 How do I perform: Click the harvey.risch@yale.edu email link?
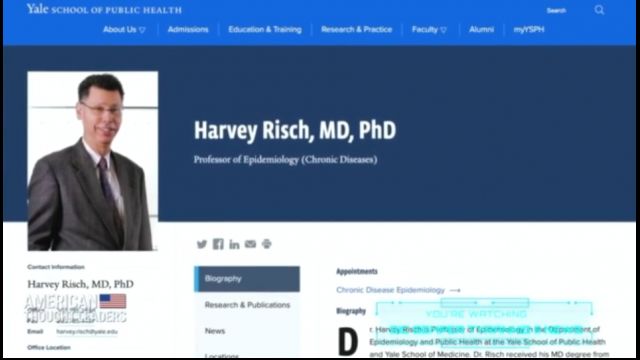pyautogui.click(x=87, y=332)
